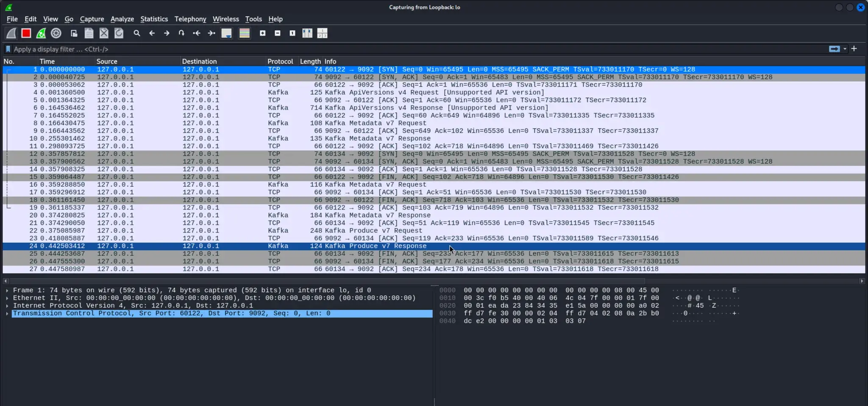The width and height of the screenshot is (868, 406).
Task: Toggle auto-scroll during live capture
Action: [227, 33]
